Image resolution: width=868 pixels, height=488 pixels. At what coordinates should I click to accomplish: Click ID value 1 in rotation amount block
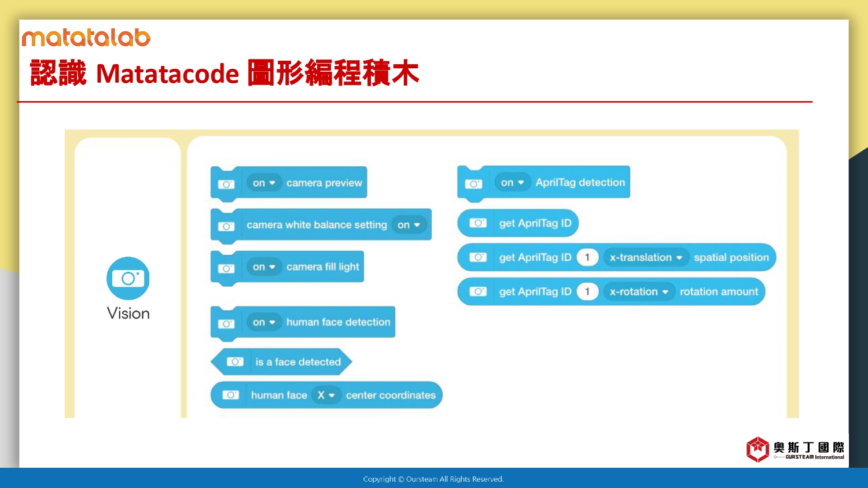tap(587, 291)
